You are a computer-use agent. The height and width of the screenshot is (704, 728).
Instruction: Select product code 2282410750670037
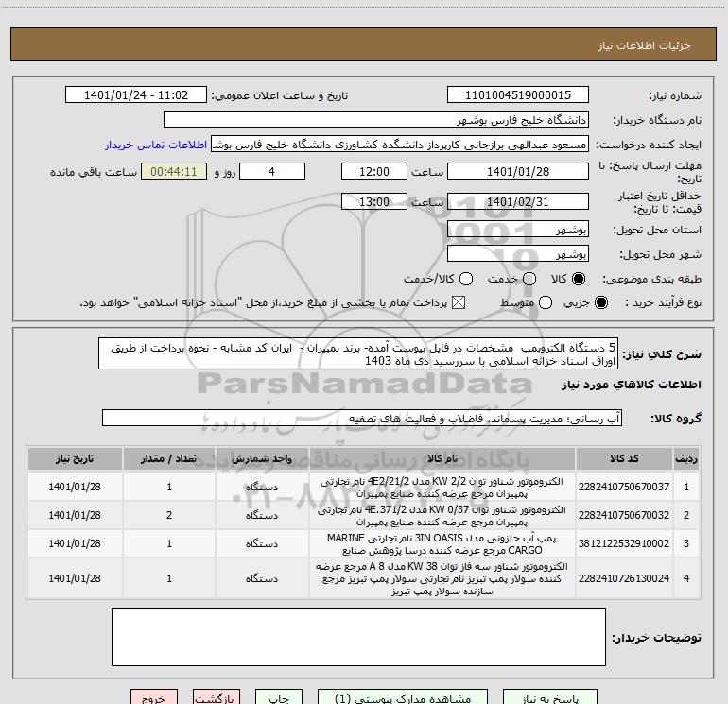pos(624,487)
